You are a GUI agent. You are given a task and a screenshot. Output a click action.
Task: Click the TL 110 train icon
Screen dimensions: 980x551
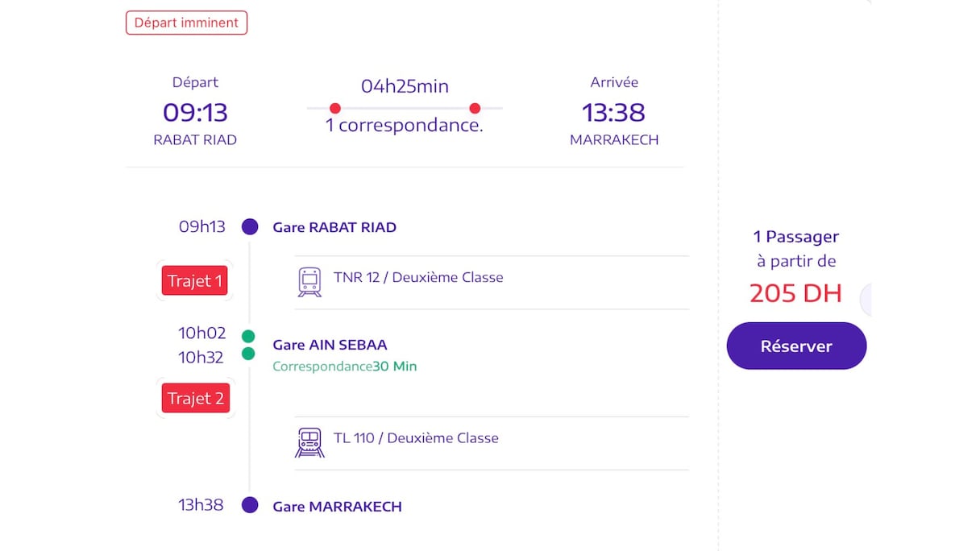click(309, 442)
